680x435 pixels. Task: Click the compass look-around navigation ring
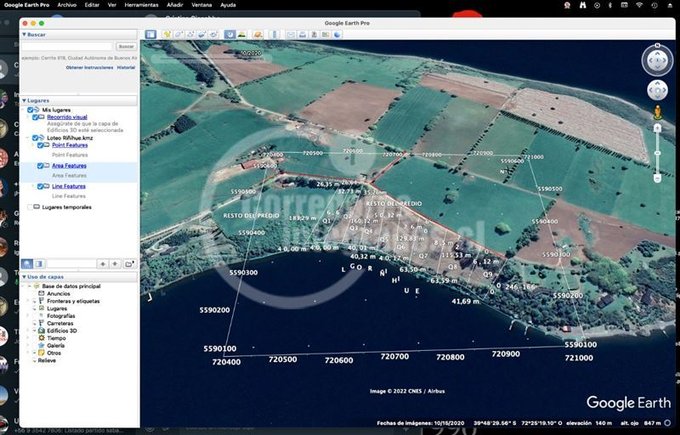click(x=657, y=60)
